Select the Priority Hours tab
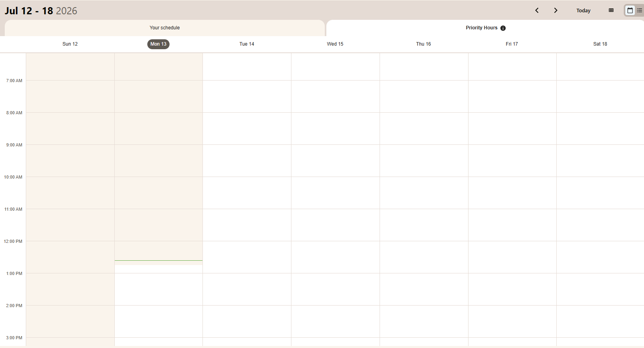 tap(485, 28)
